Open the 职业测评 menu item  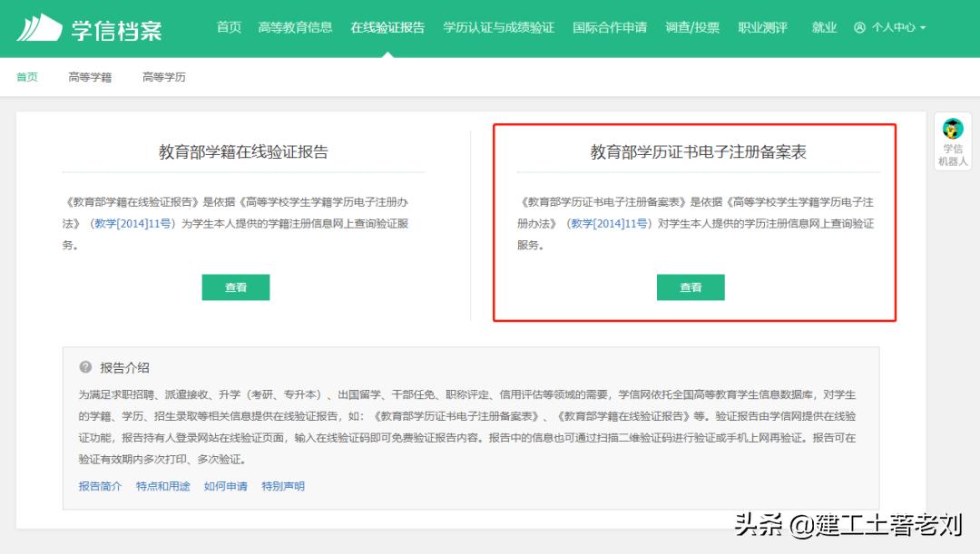tap(762, 27)
